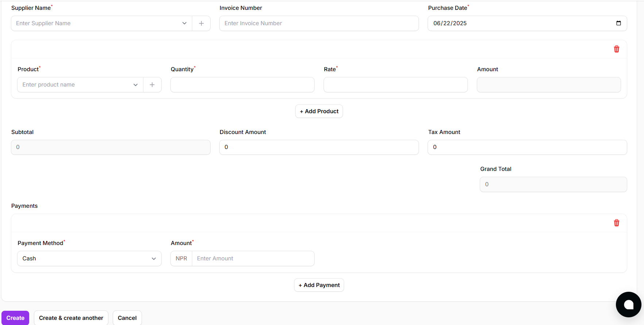Click the plus icon beside Product field

point(152,85)
